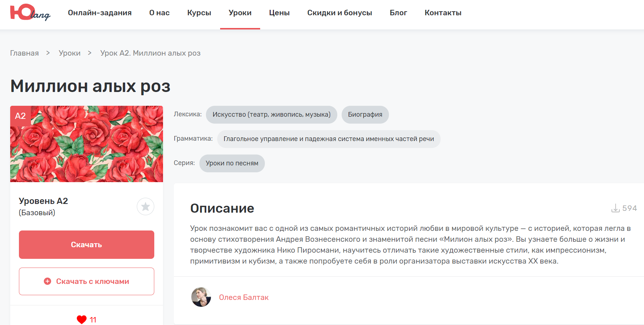Viewport: 644px width, 325px height.
Task: Click the Главная breadcrumb link
Action: tap(24, 53)
